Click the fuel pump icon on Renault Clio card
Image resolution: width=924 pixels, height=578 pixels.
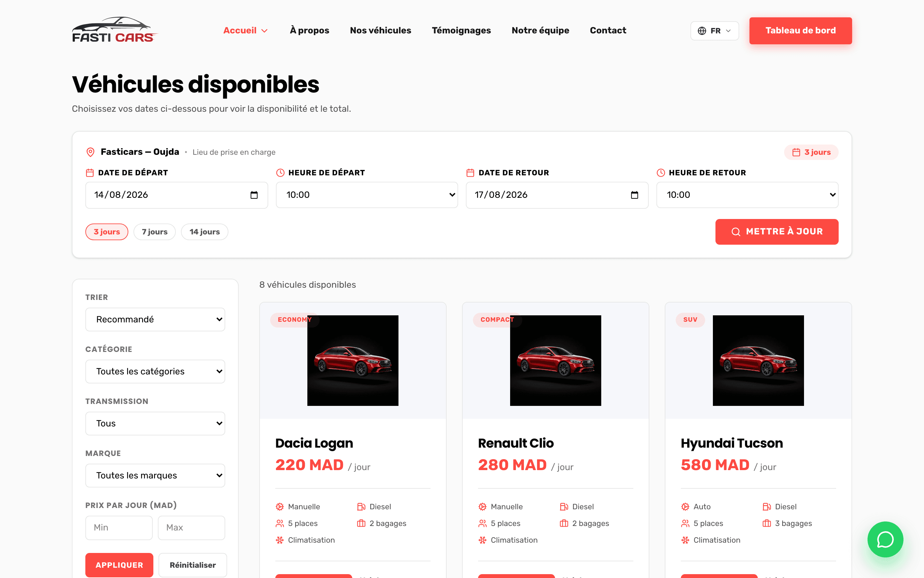tap(564, 507)
